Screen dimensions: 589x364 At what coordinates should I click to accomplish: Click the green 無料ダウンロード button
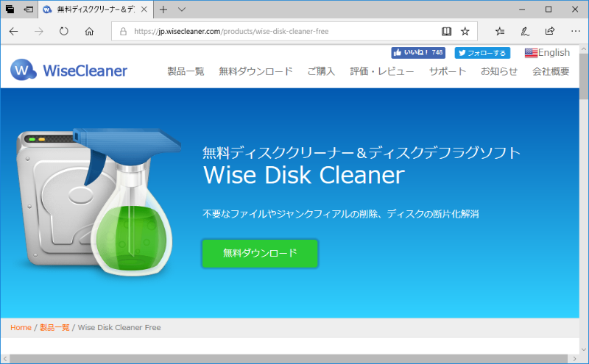[x=260, y=253]
